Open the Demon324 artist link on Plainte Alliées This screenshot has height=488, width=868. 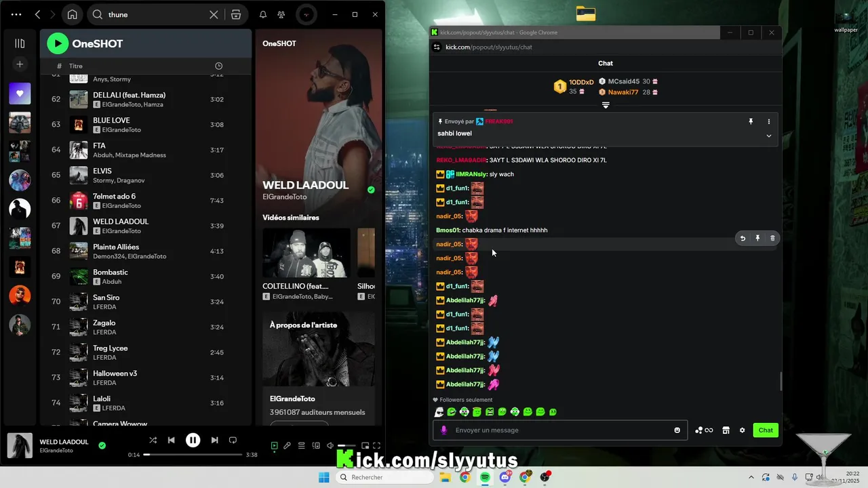click(108, 256)
